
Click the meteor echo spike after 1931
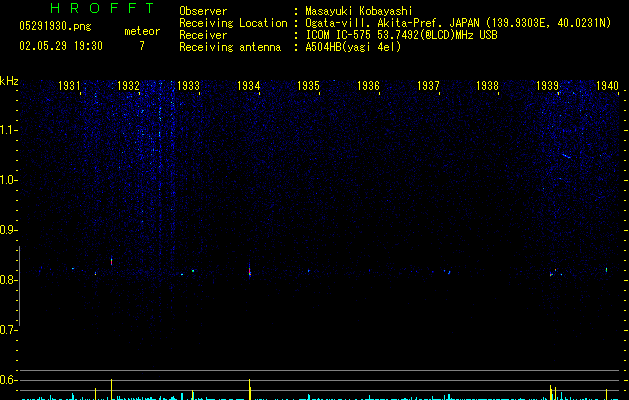pos(112,262)
